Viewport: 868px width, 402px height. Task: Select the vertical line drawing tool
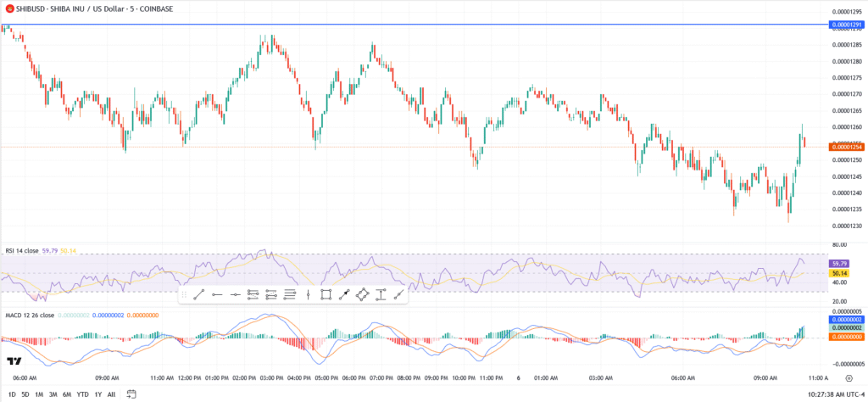(x=307, y=294)
